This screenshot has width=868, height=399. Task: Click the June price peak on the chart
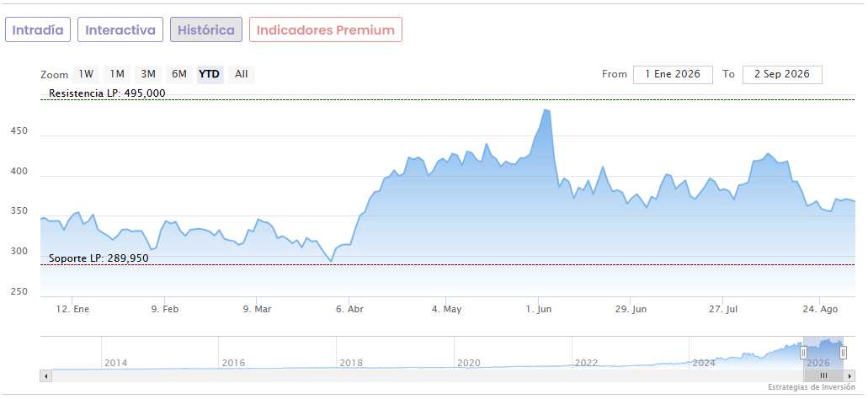[546, 109]
